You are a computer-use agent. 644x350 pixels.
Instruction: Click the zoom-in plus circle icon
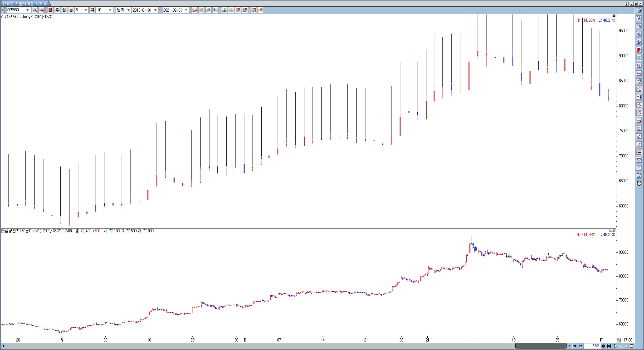tap(615, 346)
